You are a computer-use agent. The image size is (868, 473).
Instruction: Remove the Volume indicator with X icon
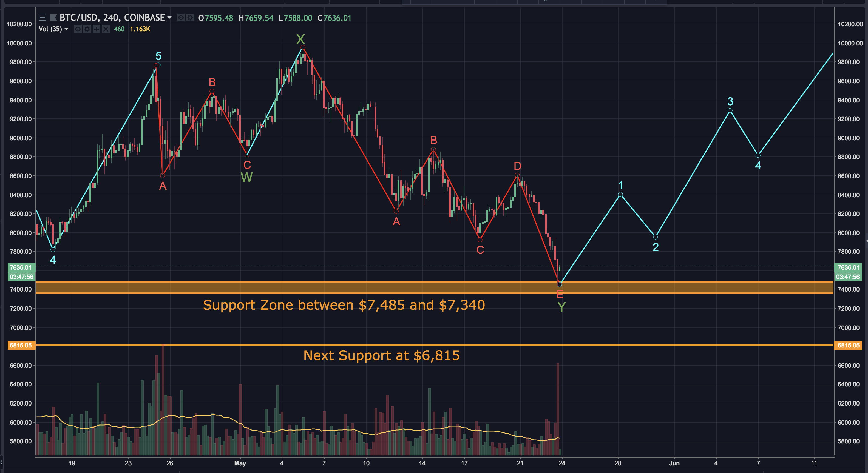click(x=106, y=29)
